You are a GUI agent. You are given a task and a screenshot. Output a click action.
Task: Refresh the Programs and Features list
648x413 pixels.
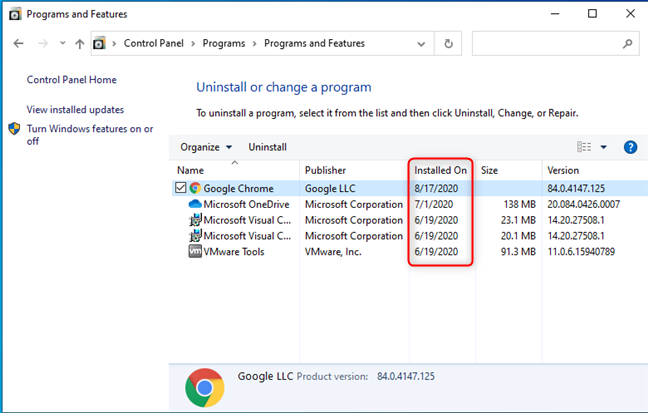(448, 43)
